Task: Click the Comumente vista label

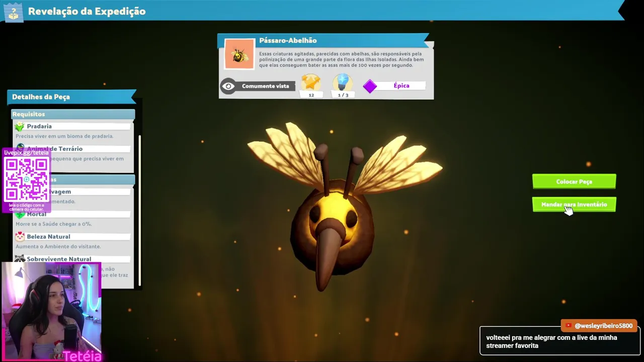Action: tap(265, 86)
